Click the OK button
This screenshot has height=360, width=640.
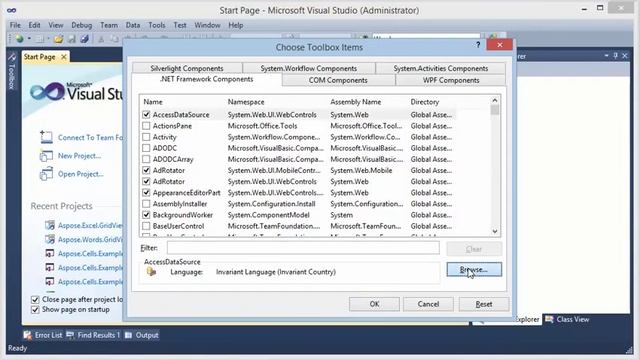tap(374, 304)
